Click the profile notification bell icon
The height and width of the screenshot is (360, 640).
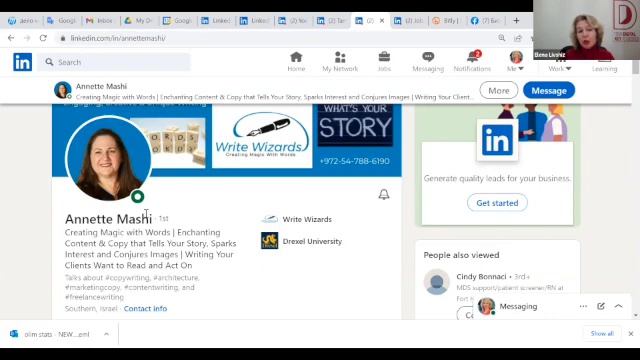[x=384, y=194]
